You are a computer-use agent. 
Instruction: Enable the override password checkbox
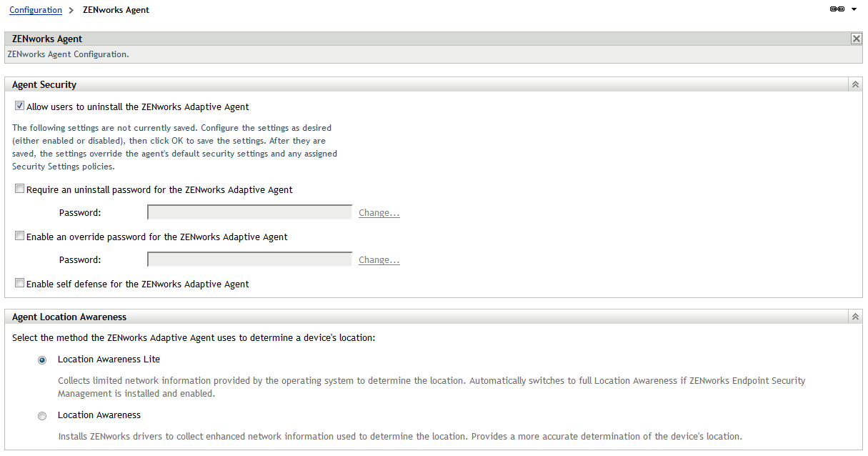point(20,237)
